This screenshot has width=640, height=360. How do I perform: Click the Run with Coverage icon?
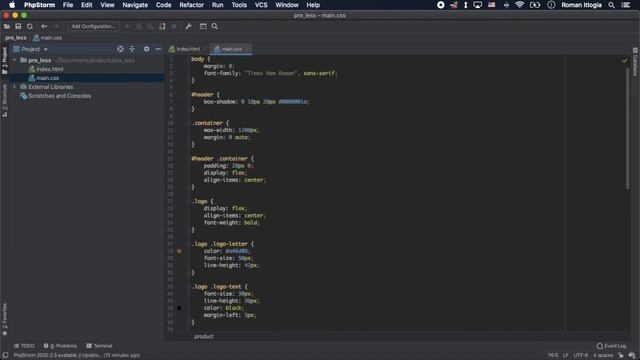[150, 26]
